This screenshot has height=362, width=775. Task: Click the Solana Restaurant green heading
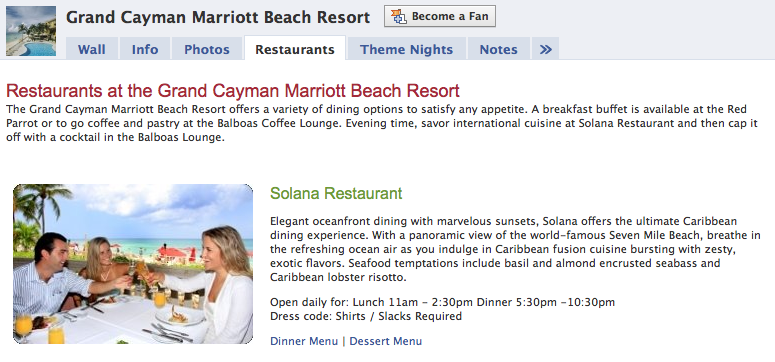tap(336, 193)
